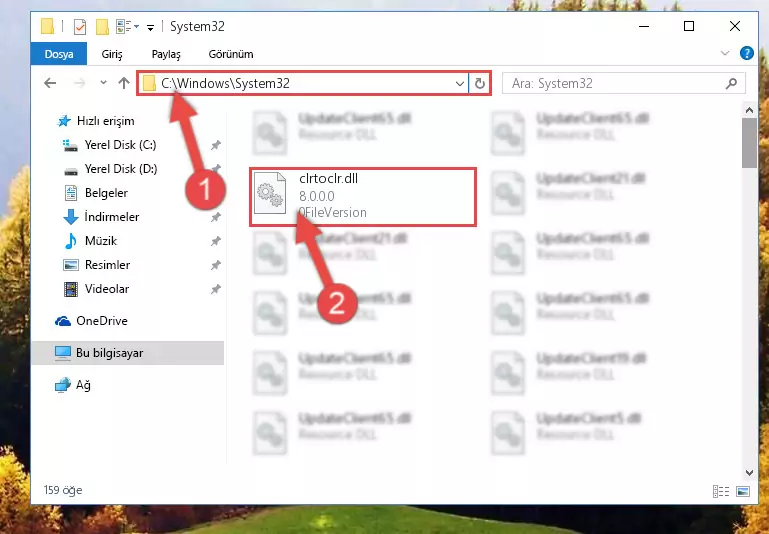The height and width of the screenshot is (534, 769).
Task: Open the recent locations dropdown arrow
Action: click(103, 83)
